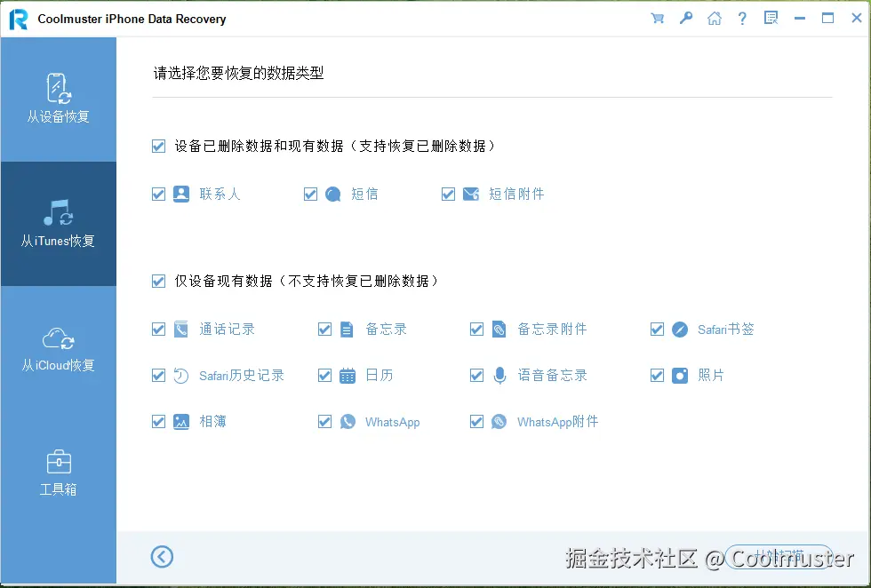Select the 从设备恢复 tab
Viewport: 871px width, 588px height.
pyautogui.click(x=58, y=98)
